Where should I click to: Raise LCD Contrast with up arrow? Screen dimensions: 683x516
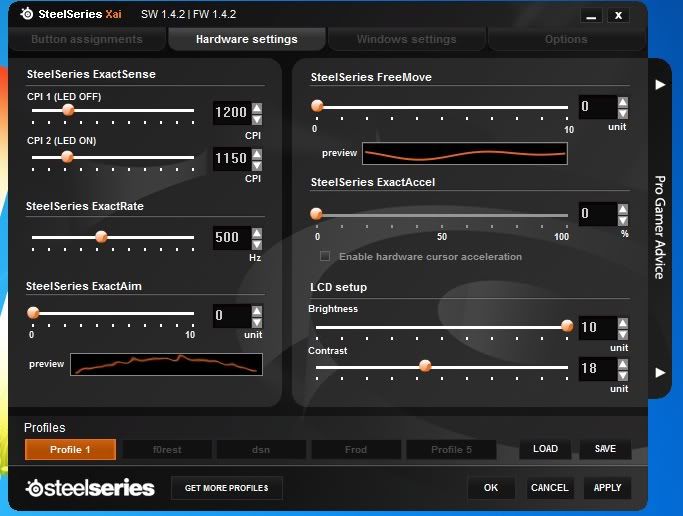[623, 364]
